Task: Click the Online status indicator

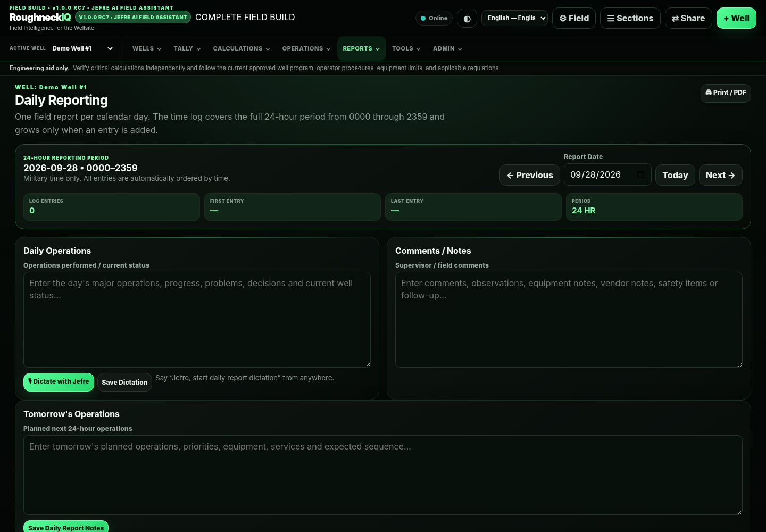Action: (x=434, y=18)
